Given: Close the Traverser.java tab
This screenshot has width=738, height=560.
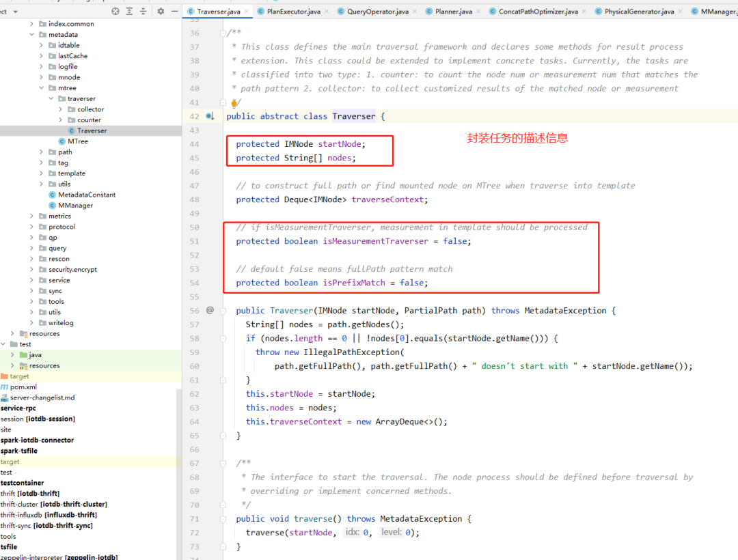Looking at the screenshot, I should tap(246, 12).
